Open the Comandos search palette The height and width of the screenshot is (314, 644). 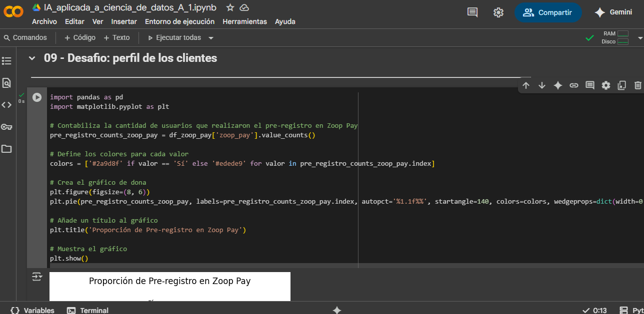click(x=25, y=37)
